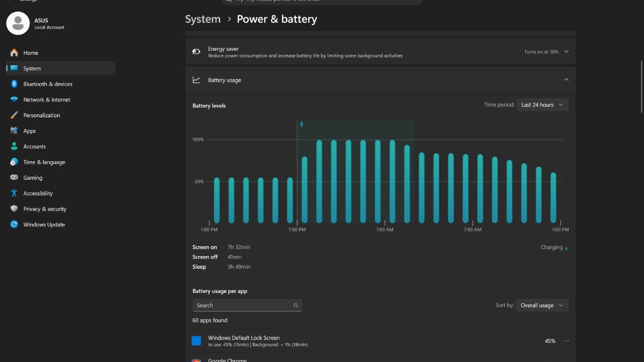Screen dimensions: 644x362
Task: Open more options for Windows Default Lock Screen
Action: [x=567, y=341]
